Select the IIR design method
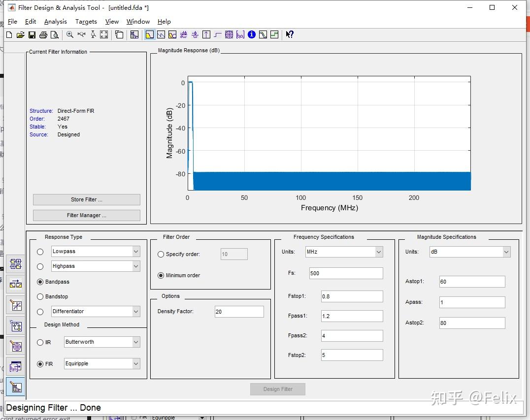 [40, 342]
